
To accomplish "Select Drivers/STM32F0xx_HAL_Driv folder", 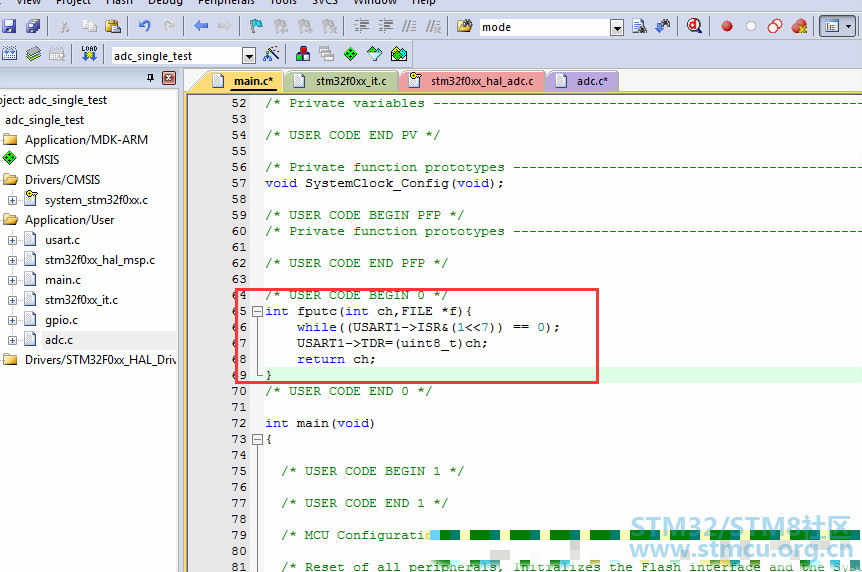I will pos(100,360).
